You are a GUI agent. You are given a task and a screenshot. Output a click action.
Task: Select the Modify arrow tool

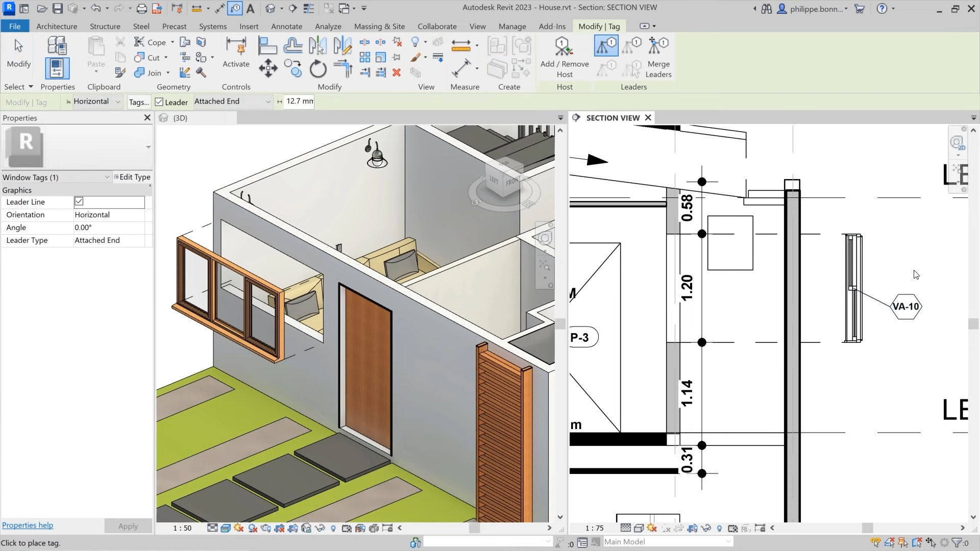click(18, 53)
